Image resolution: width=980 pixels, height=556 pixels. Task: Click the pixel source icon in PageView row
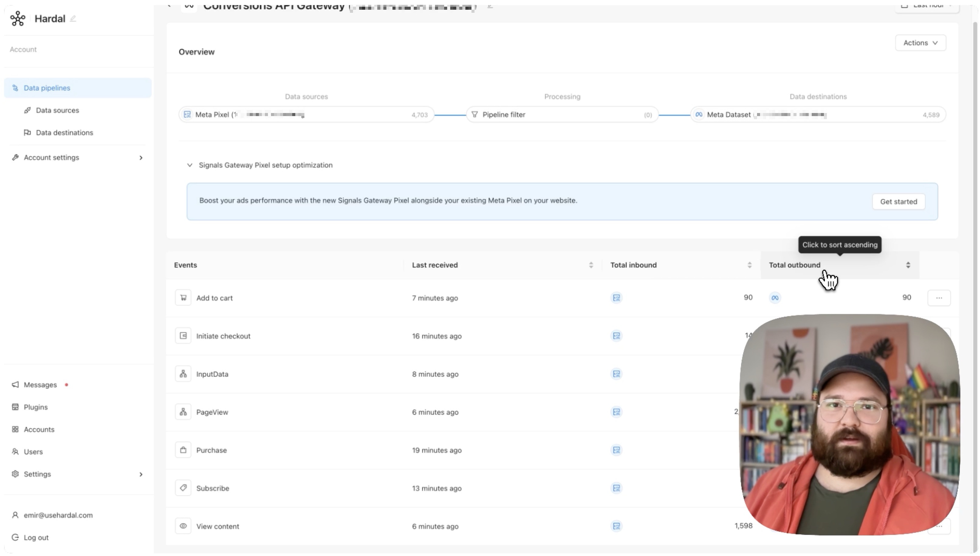pyautogui.click(x=616, y=412)
